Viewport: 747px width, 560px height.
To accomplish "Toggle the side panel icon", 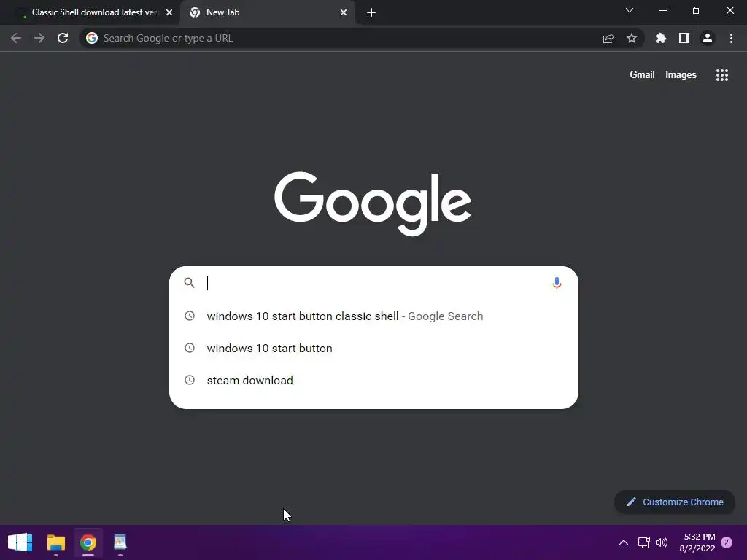I will click(684, 38).
